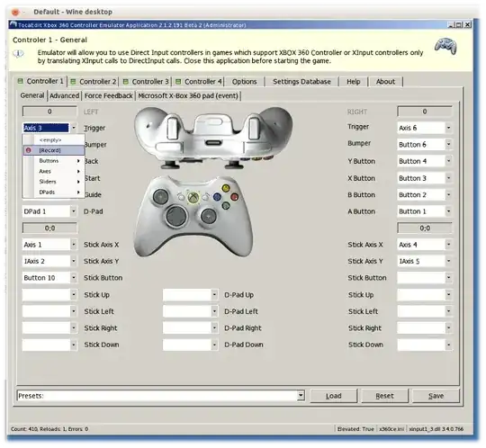Switch to Force Feedback sub-tab

pyautogui.click(x=109, y=95)
